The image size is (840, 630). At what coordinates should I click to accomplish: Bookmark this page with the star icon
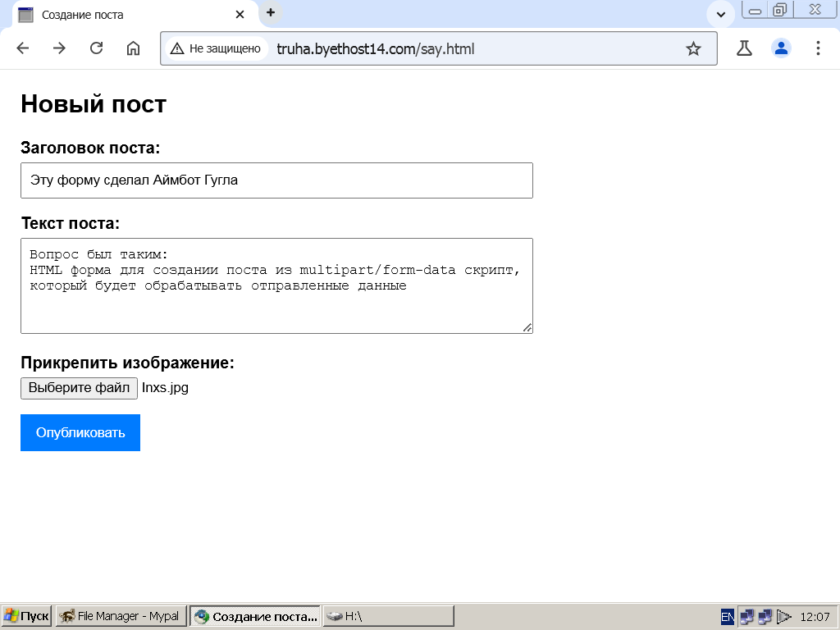click(x=693, y=48)
